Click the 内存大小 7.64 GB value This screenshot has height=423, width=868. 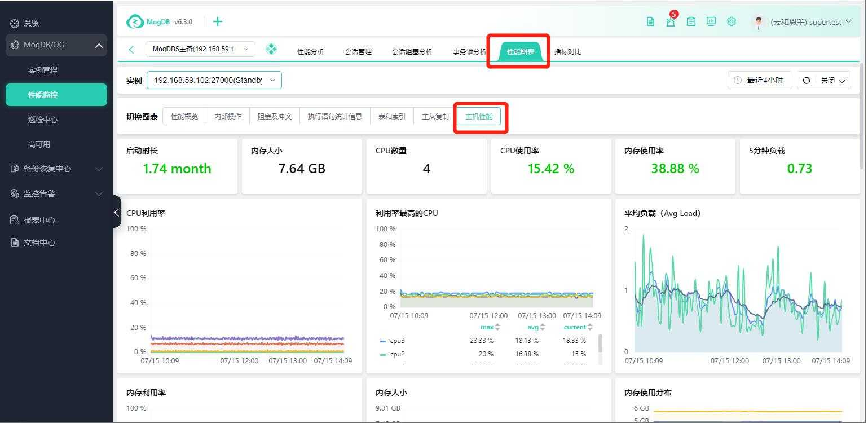302,169
